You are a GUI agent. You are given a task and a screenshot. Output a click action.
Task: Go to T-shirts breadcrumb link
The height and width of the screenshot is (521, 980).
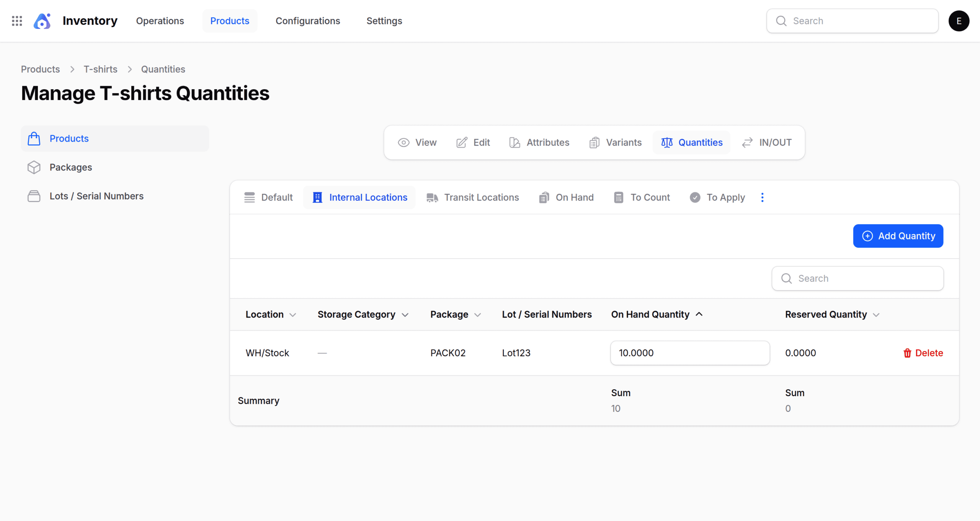(x=100, y=69)
